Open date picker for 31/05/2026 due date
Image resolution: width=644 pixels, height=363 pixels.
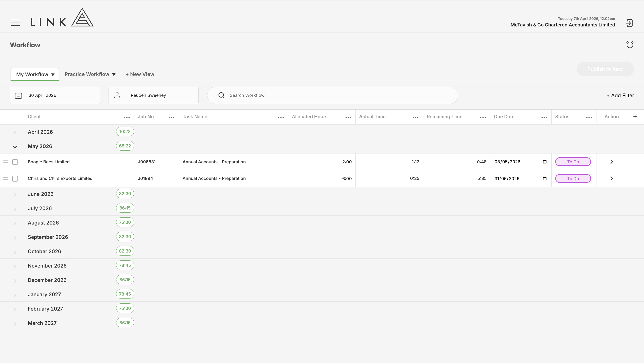545,178
